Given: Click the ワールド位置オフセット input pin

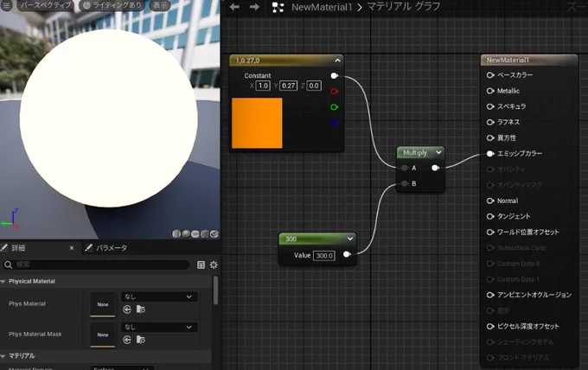Looking at the screenshot, I should 490,232.
